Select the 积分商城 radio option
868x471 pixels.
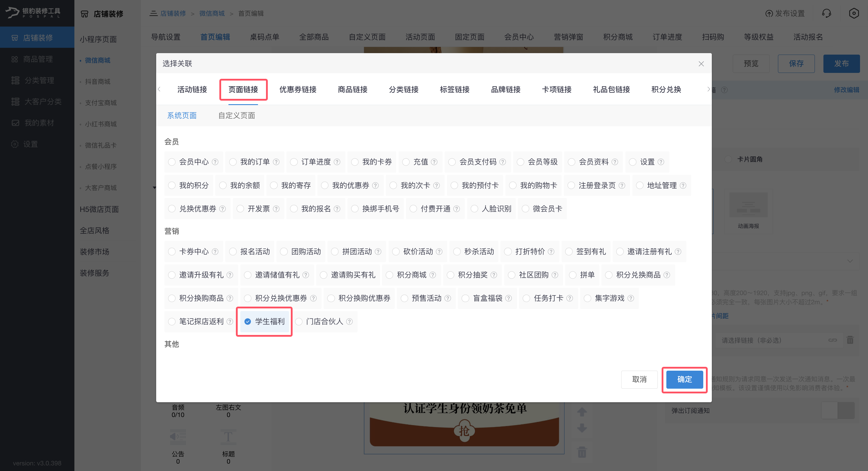tap(389, 275)
